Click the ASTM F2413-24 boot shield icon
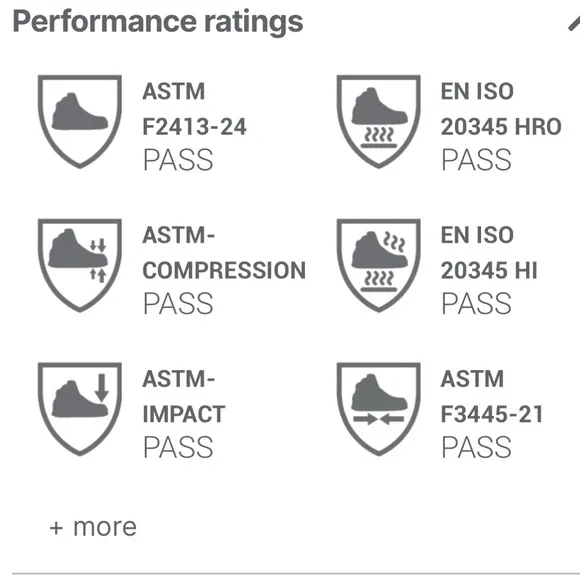Screen dimensions: 580x580 (x=80, y=121)
